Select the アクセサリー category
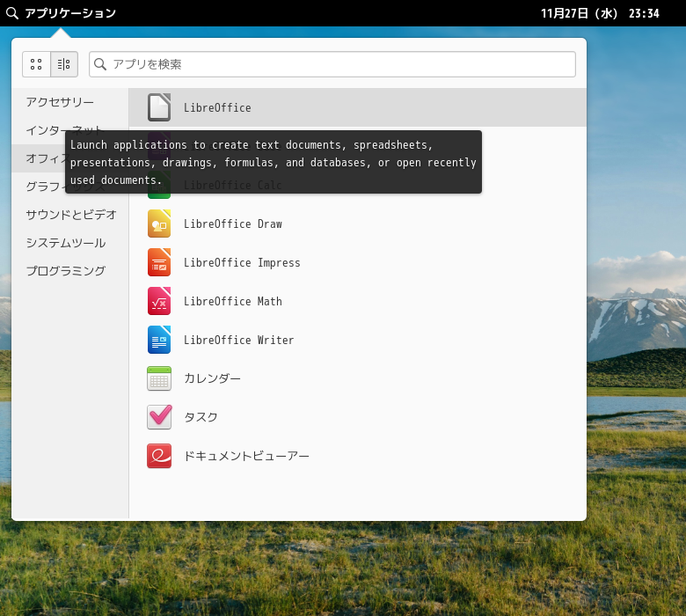This screenshot has width=686, height=616. click(60, 102)
